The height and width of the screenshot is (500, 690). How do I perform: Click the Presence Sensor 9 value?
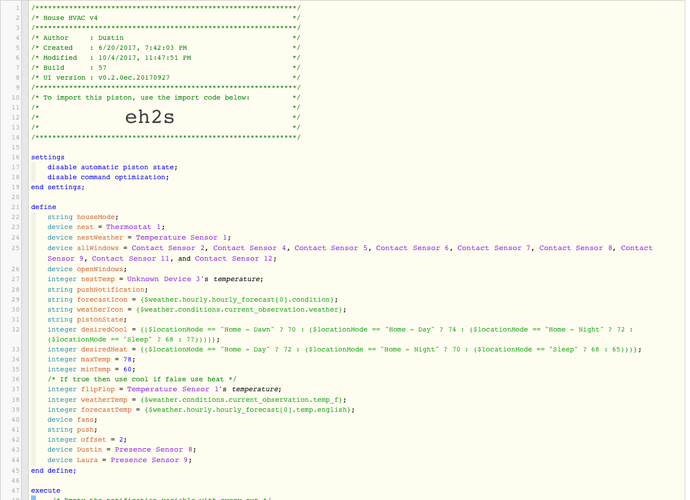tap(149, 460)
